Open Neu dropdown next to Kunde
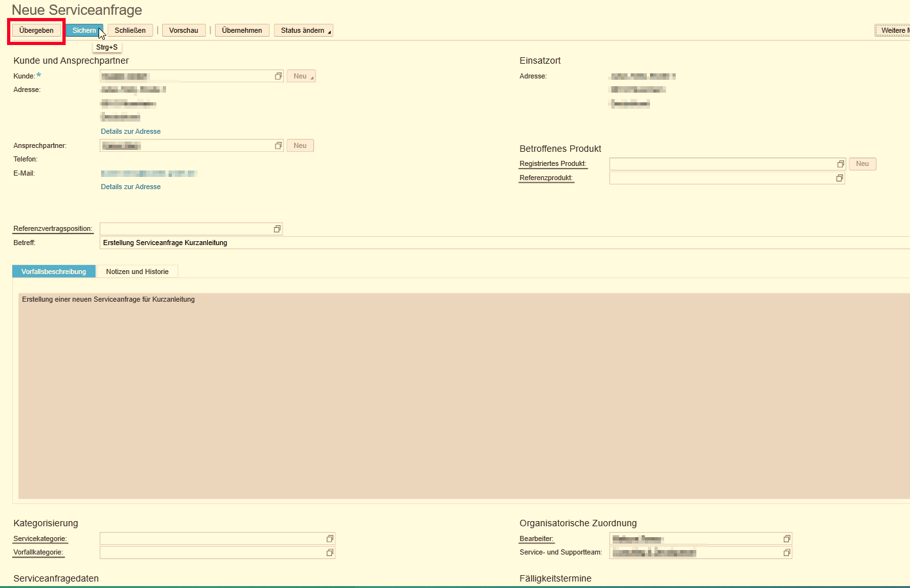Image resolution: width=910 pixels, height=588 pixels. (x=301, y=76)
